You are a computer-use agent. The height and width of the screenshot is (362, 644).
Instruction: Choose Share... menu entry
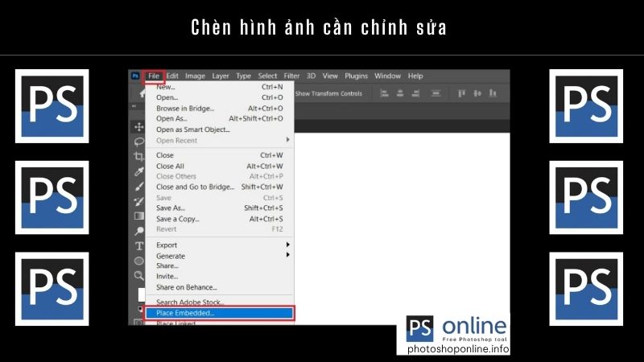pos(220,266)
